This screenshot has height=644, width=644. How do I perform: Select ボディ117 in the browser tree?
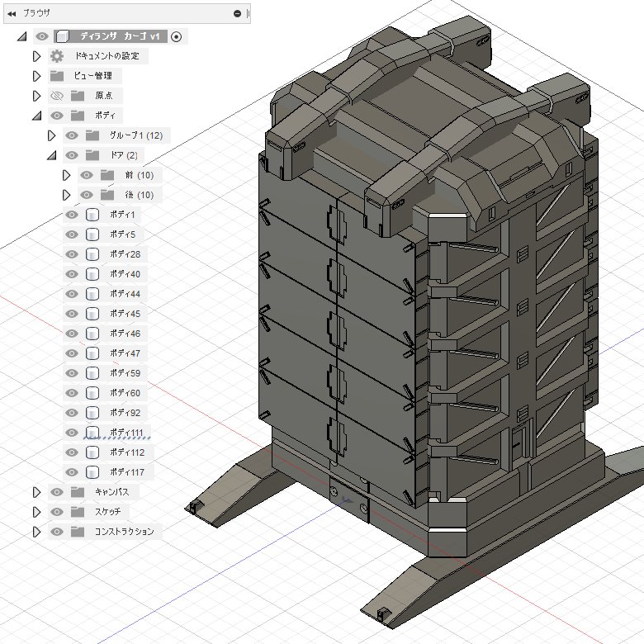[x=127, y=472]
